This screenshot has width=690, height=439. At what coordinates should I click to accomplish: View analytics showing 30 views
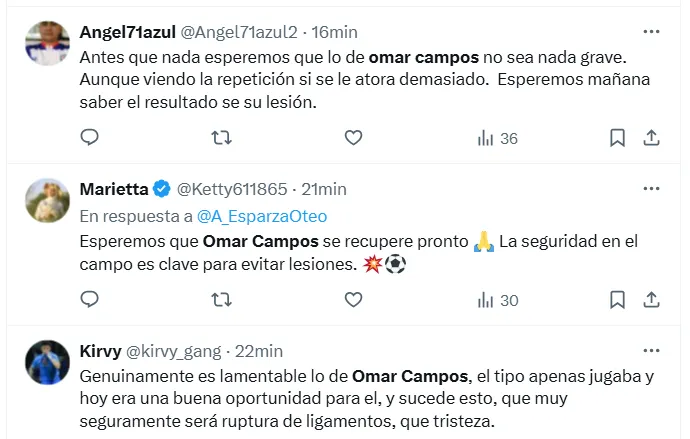click(497, 299)
